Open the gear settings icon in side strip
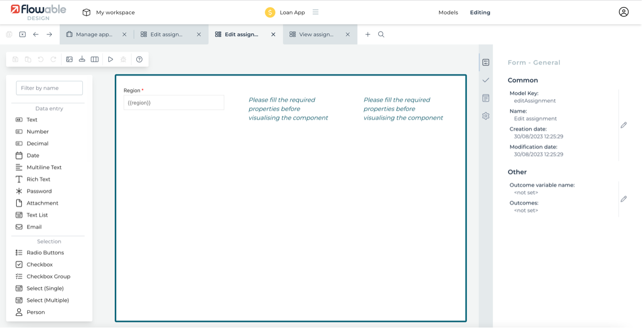The image size is (644, 329). coord(486,116)
